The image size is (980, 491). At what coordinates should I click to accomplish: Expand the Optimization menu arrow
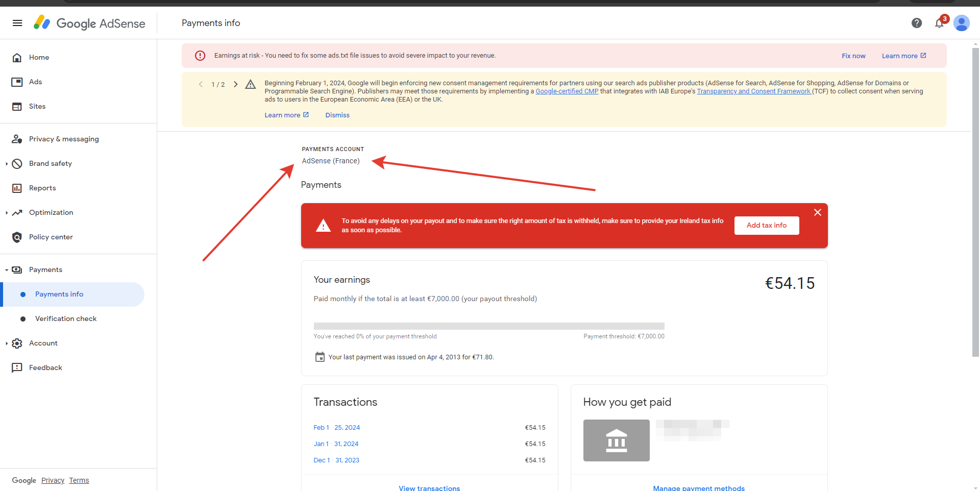point(6,212)
